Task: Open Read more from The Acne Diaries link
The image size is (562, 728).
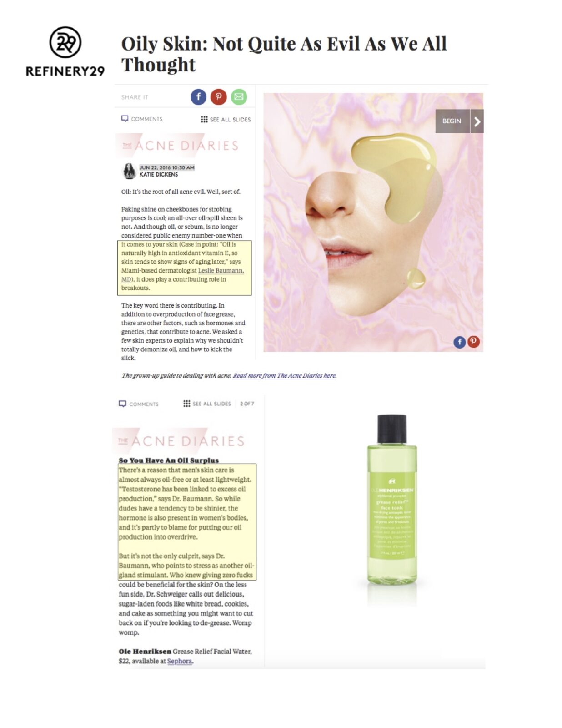Action: point(285,375)
